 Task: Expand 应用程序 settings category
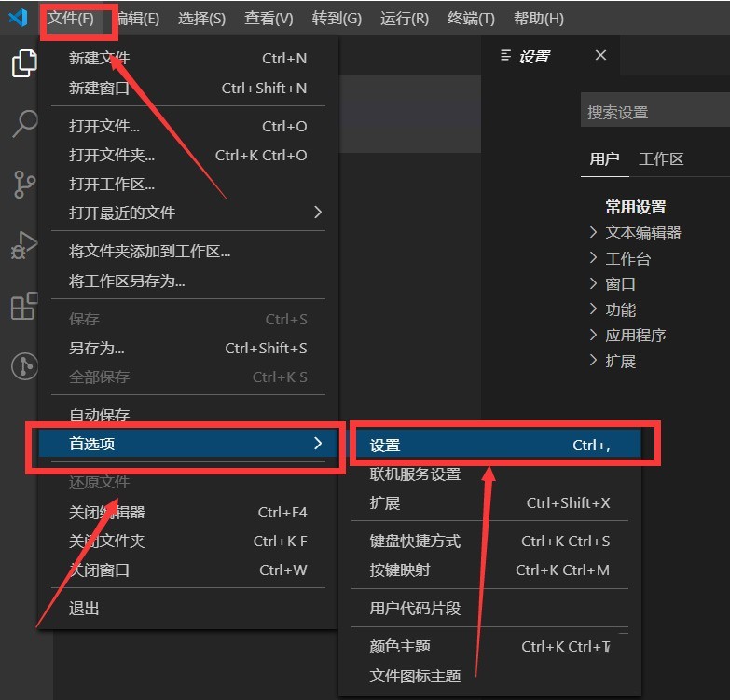[627, 336]
